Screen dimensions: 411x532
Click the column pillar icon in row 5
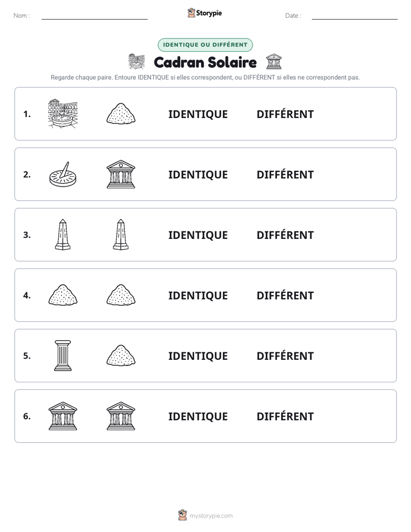pos(63,356)
